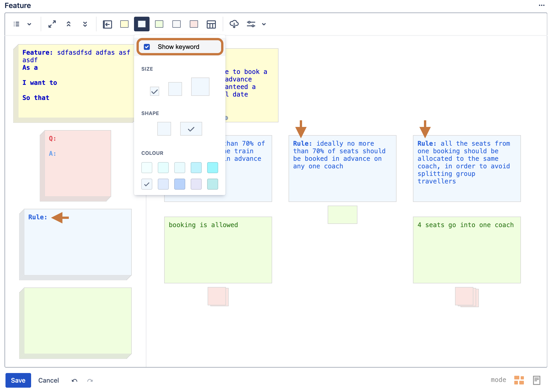Expand the settings dropdown chevron

coord(264,24)
